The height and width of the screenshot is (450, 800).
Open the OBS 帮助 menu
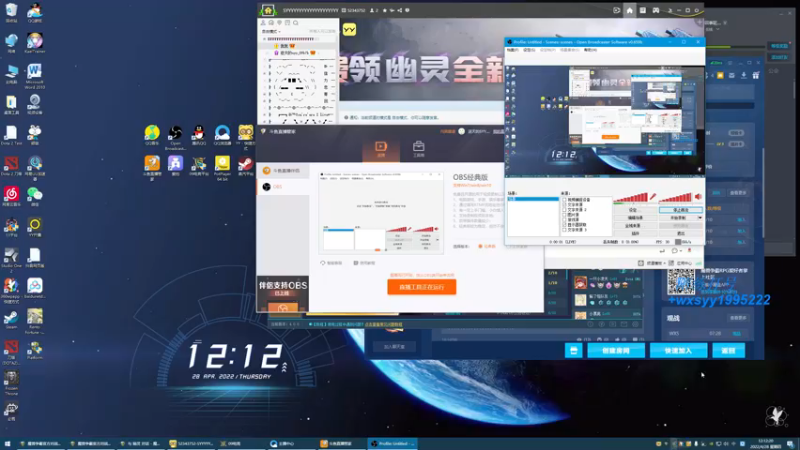(x=590, y=50)
